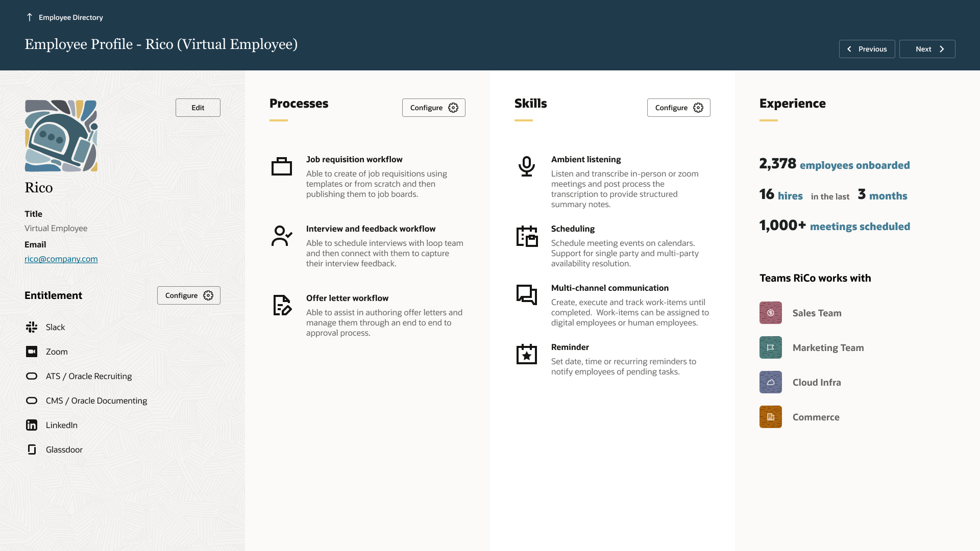Click the Job requisition briefcase icon
Screen dimensions: 980x551
pos(281,166)
